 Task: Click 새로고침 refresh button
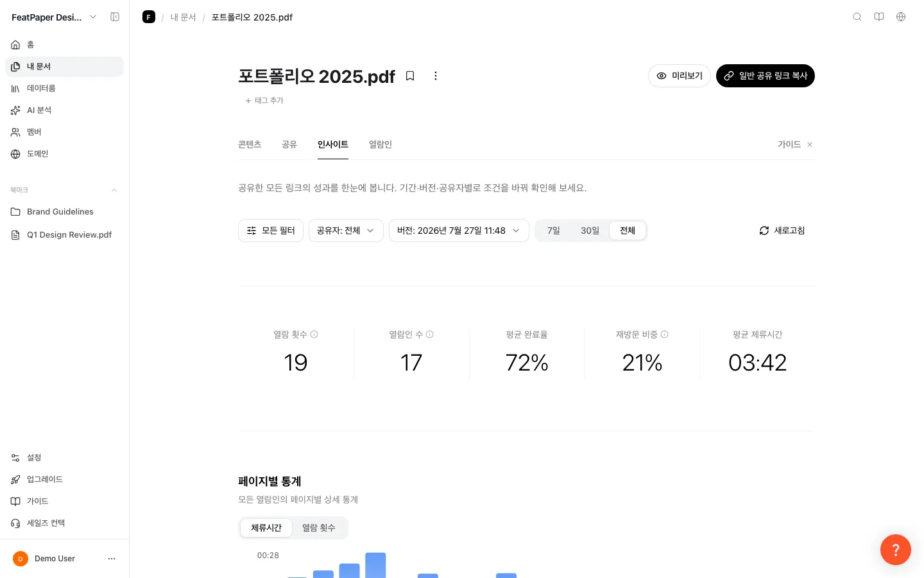click(782, 231)
